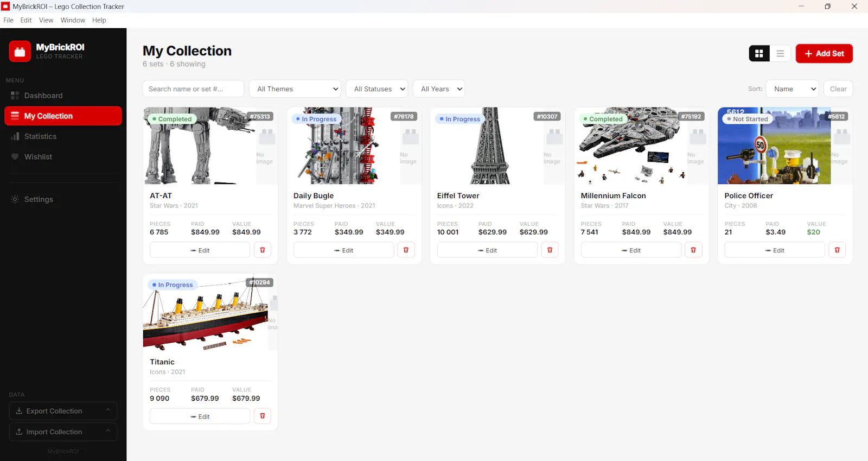This screenshot has width=868, height=461.
Task: Click the Settings gear icon
Action: point(15,199)
